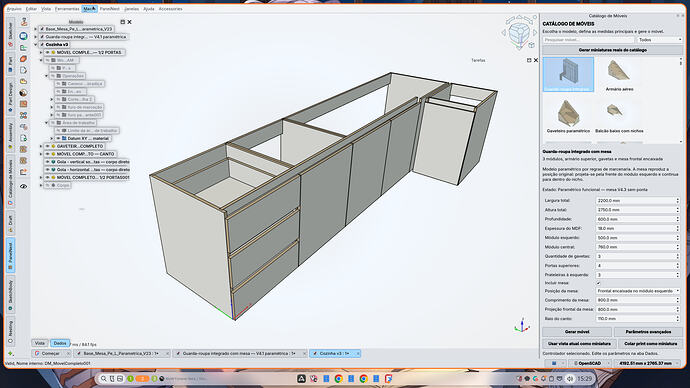Viewport: 690px width, 388px height.
Task: Switch to the Vista tab
Action: (x=40, y=343)
